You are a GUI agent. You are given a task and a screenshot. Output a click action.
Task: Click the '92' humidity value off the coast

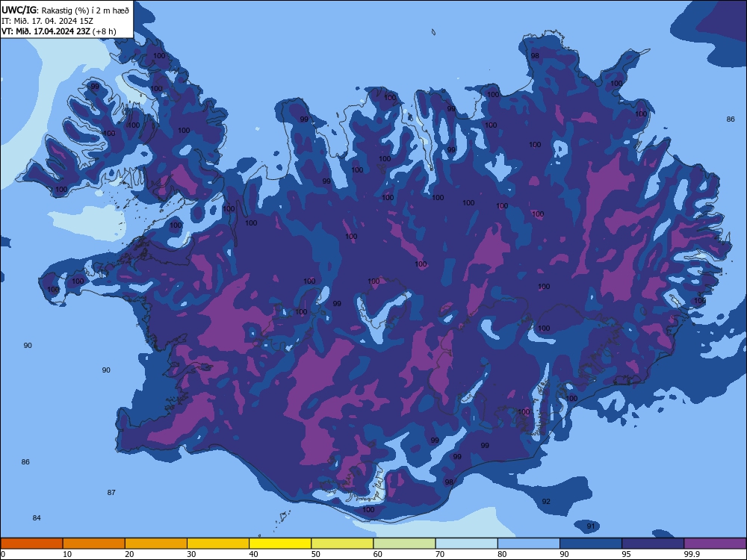coord(546,501)
